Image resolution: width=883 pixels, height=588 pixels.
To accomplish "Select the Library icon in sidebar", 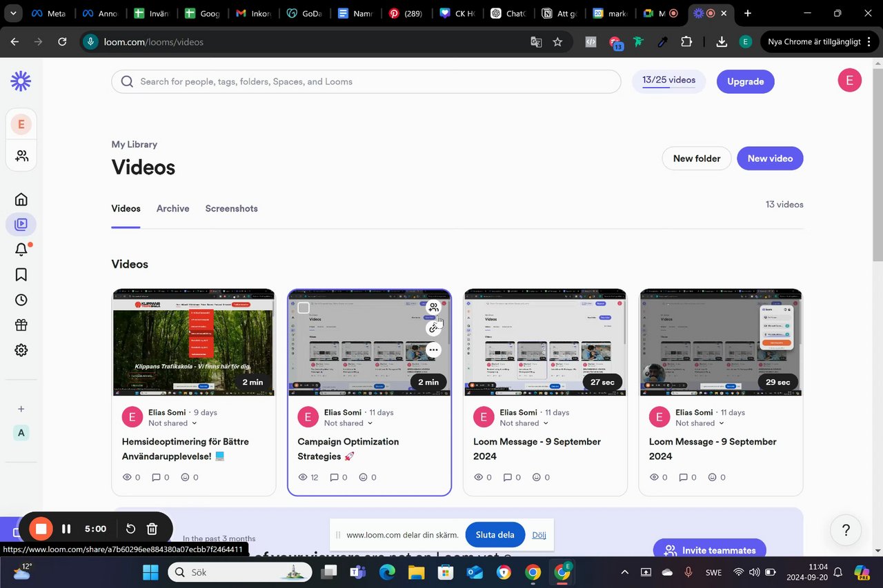I will click(x=21, y=225).
